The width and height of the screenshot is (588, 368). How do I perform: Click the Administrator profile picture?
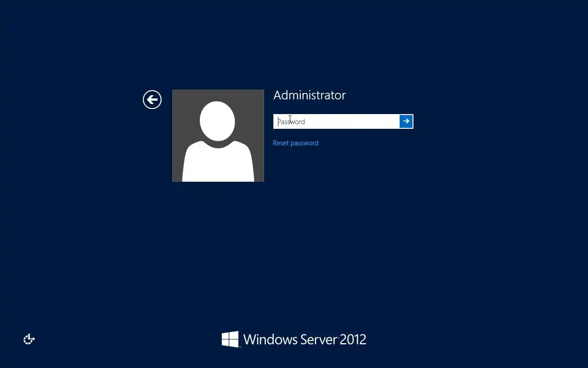pos(218,136)
